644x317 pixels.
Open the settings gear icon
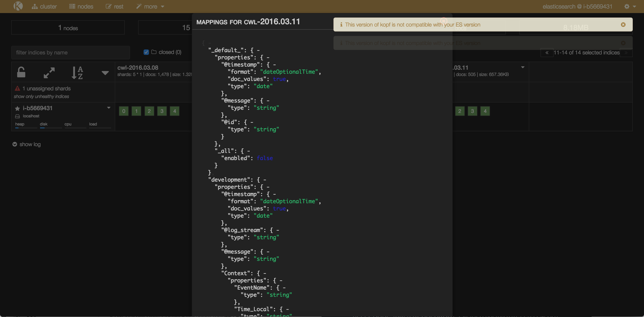click(x=627, y=7)
